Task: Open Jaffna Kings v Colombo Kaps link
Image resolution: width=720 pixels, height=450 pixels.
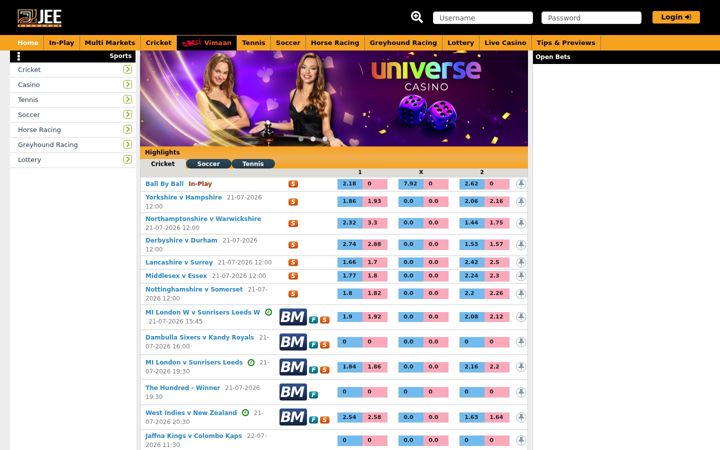Action: (x=193, y=436)
